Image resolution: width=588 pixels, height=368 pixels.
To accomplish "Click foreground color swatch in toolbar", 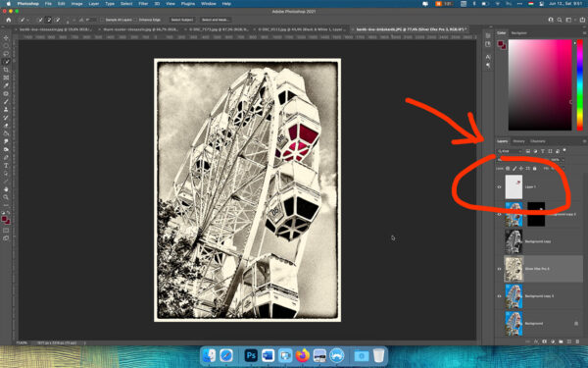I will pos(5,219).
